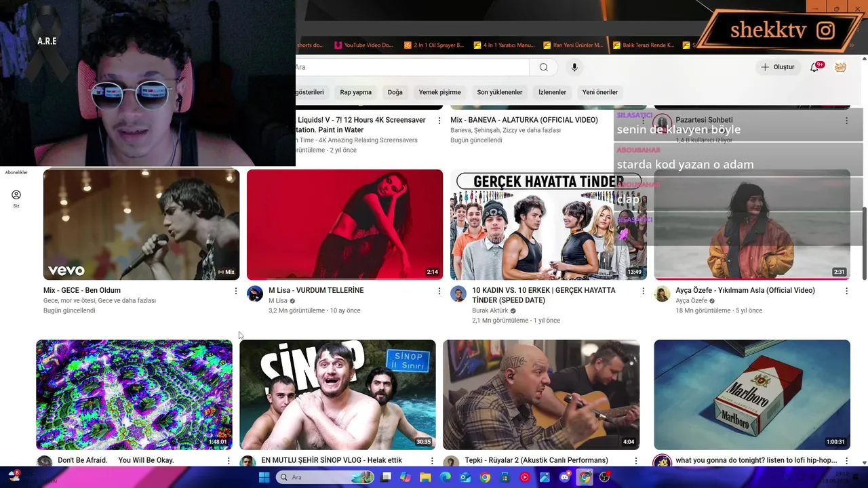This screenshot has height=488, width=868.
Task: Open Discord from the taskbar
Action: click(x=565, y=477)
